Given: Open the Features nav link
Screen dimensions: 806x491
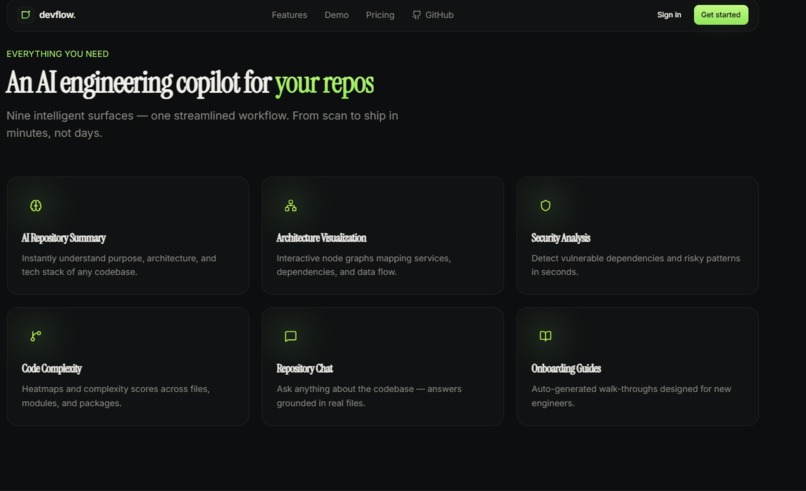Looking at the screenshot, I should [x=289, y=15].
